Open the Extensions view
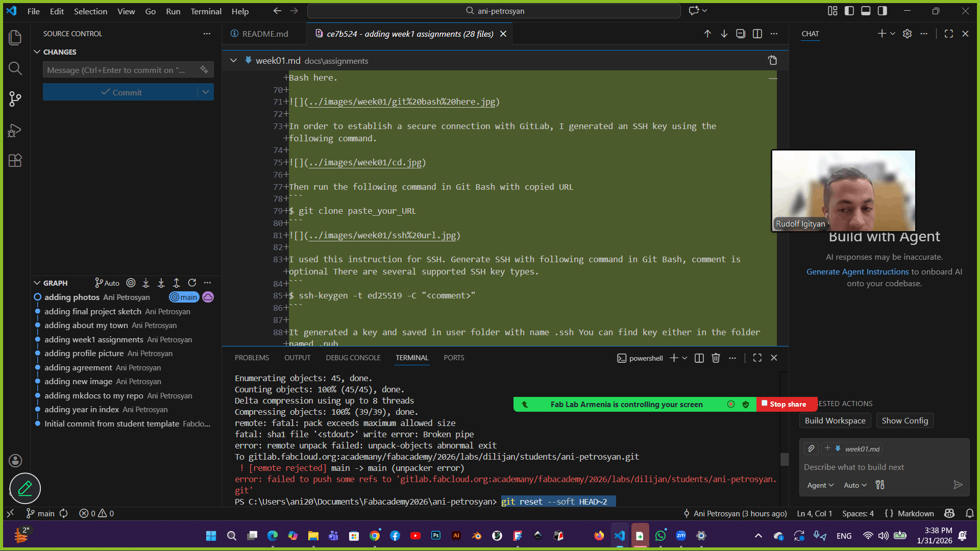 point(15,161)
